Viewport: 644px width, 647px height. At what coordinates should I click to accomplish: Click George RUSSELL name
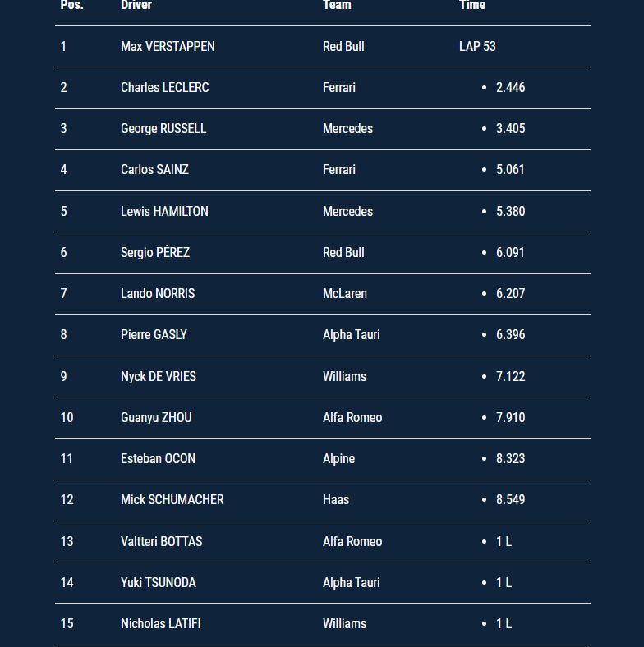(163, 129)
